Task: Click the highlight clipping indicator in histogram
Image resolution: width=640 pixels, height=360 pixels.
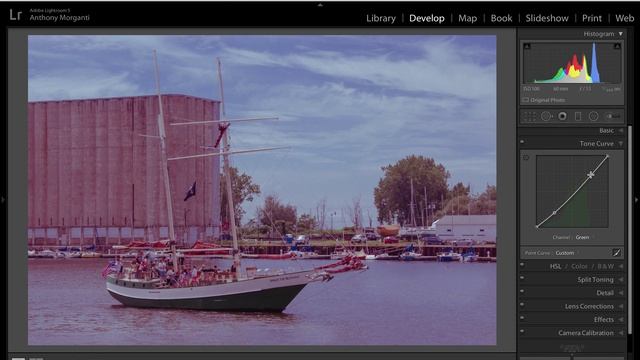Action: (x=617, y=46)
